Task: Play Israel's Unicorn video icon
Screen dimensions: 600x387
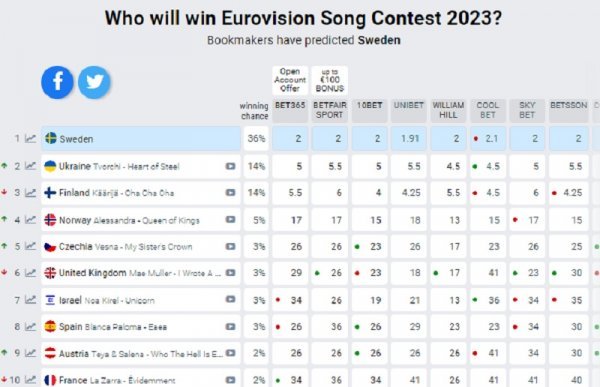Action: (230, 299)
